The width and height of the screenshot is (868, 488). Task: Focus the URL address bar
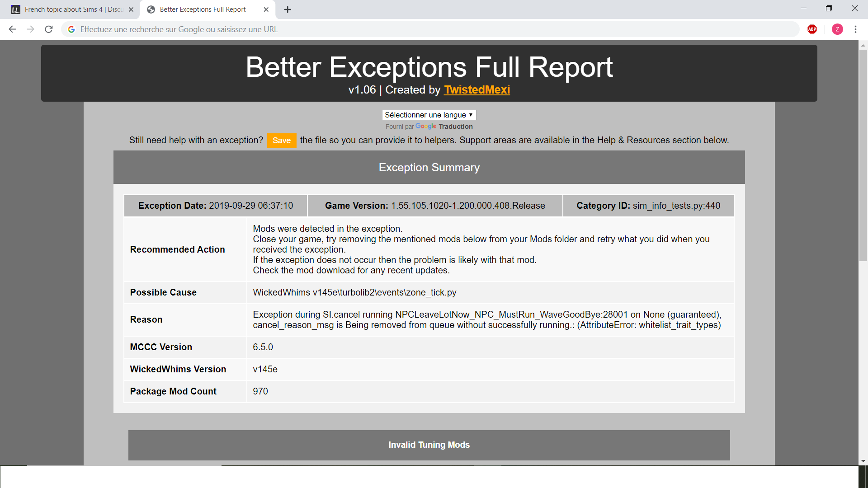[429, 29]
